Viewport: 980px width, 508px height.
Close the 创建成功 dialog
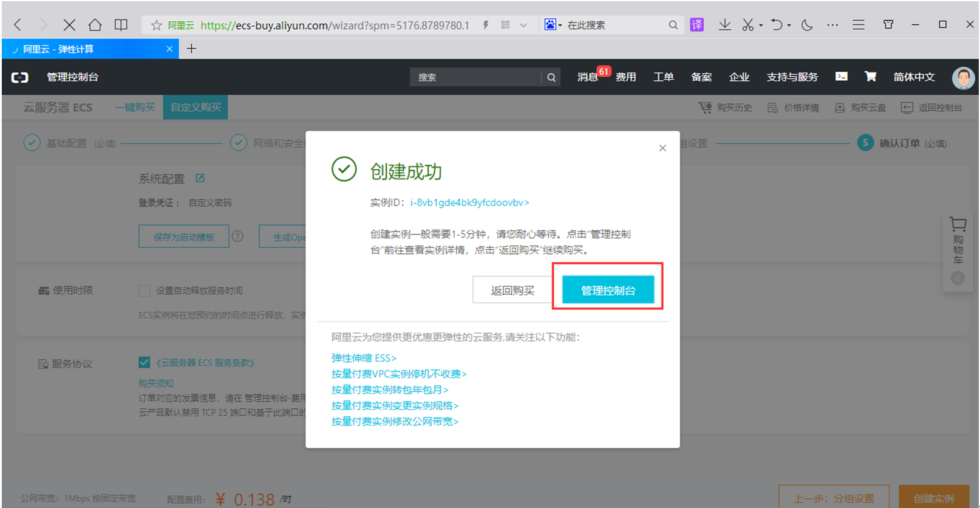(662, 148)
